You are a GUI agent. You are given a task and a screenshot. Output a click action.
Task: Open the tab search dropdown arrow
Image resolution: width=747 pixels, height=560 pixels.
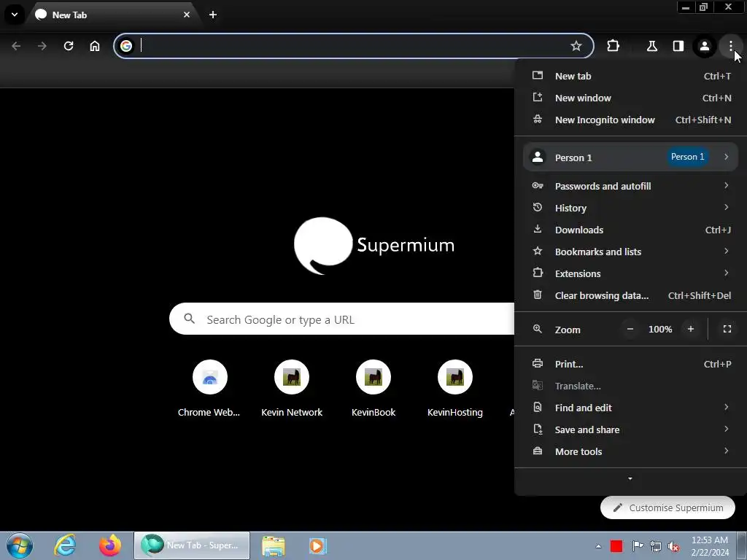point(15,15)
